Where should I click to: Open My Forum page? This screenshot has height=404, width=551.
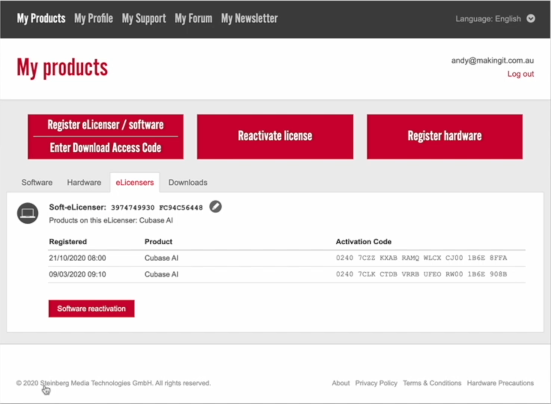(x=193, y=19)
